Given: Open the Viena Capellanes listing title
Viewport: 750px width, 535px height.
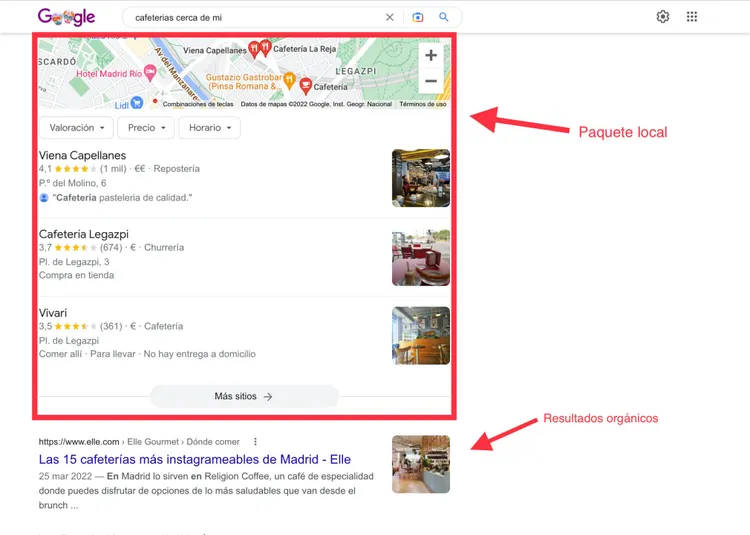Looking at the screenshot, I should [82, 155].
